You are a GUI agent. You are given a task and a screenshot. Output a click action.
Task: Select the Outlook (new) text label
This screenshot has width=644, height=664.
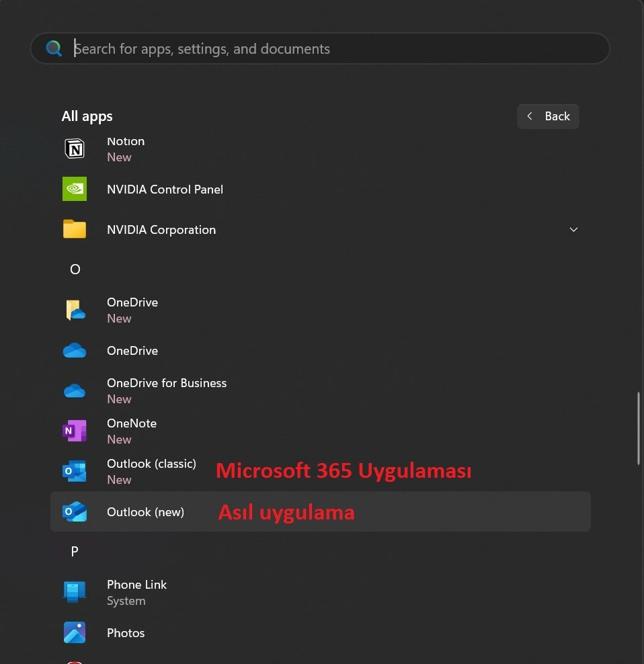146,512
